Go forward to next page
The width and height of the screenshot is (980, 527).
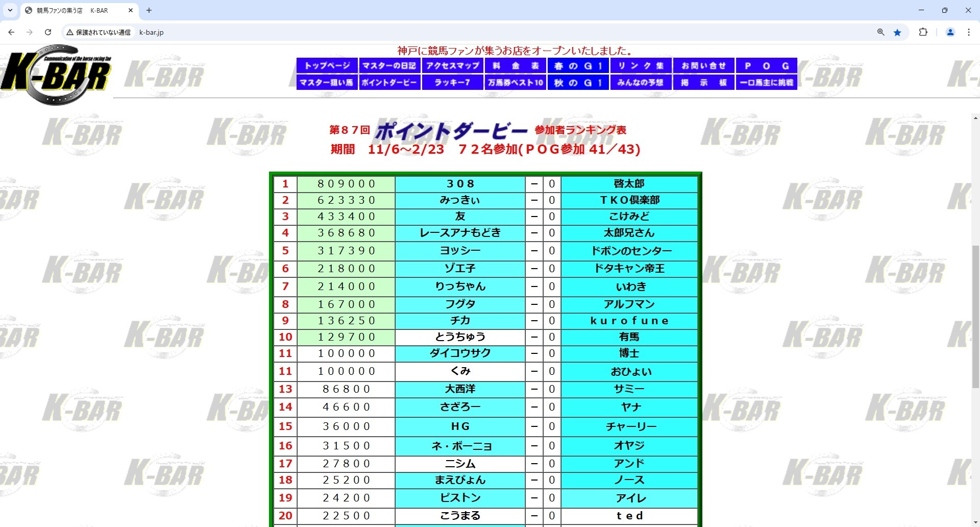tap(30, 32)
